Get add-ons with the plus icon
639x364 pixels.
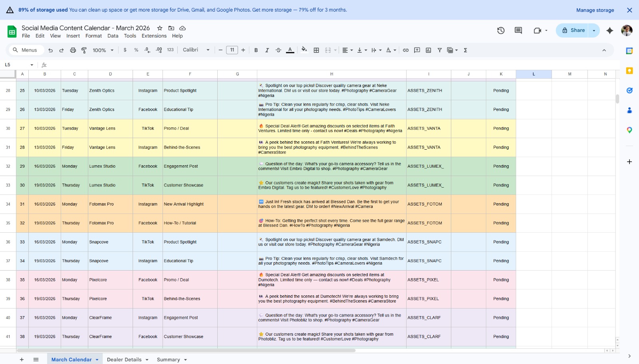click(629, 162)
